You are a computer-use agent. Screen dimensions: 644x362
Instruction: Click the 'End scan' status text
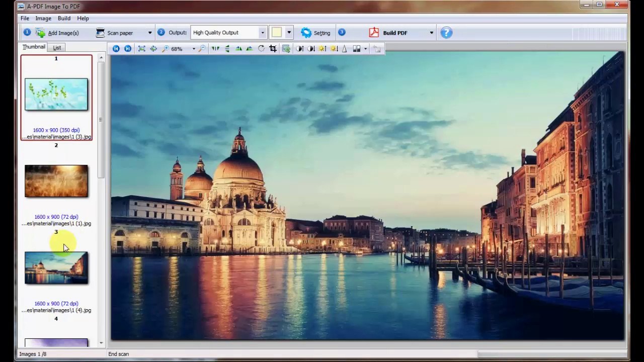tap(118, 354)
